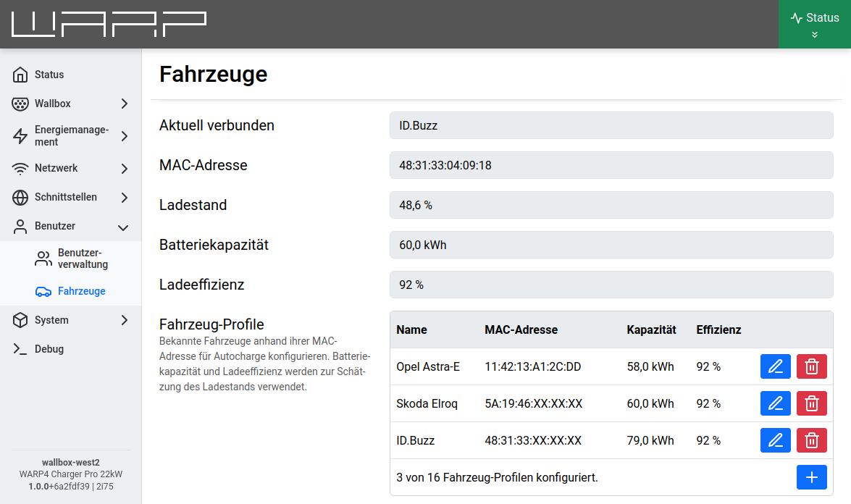Select the Skoda Elroq name cell

tap(427, 403)
